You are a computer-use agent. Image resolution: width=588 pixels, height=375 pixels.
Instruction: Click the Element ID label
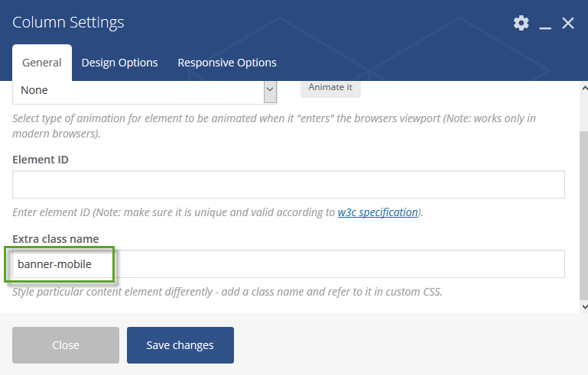tap(41, 160)
